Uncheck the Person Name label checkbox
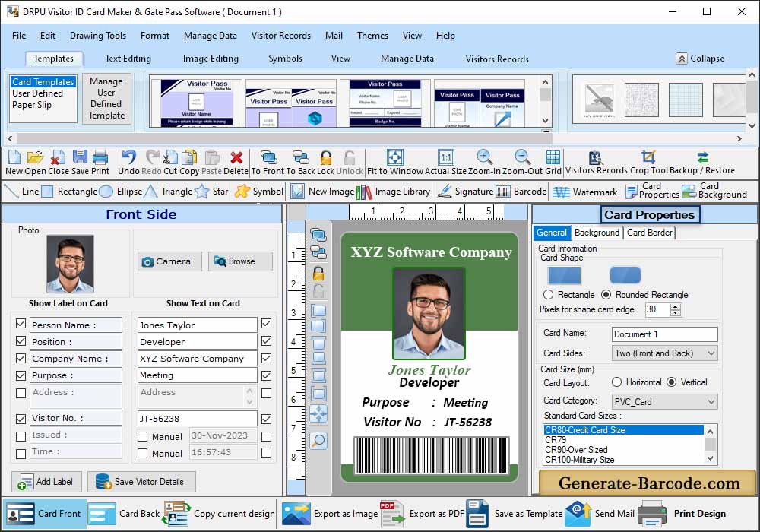This screenshot has height=532, width=760. pyautogui.click(x=21, y=324)
